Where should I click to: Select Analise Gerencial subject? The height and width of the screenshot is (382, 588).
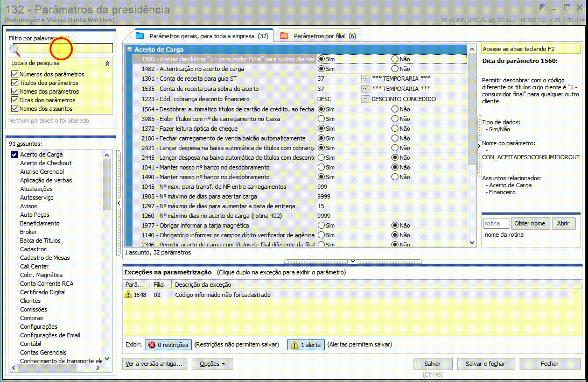pyautogui.click(x=42, y=172)
